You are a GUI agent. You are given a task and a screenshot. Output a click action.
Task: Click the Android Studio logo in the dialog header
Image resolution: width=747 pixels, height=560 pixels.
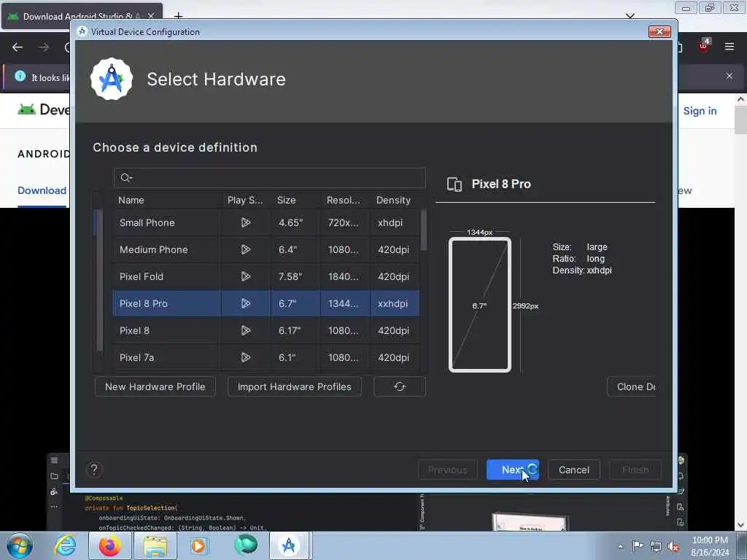click(x=112, y=79)
